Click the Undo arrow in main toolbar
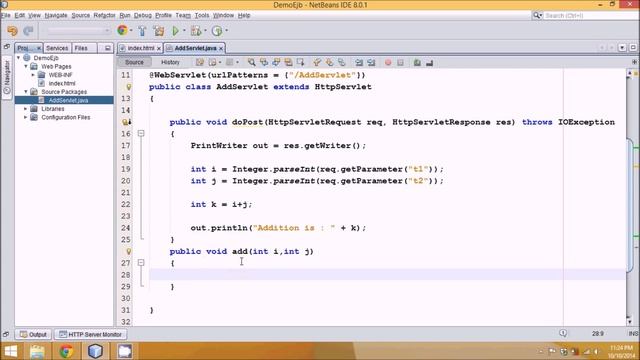The image size is (640, 360). pos(12,31)
